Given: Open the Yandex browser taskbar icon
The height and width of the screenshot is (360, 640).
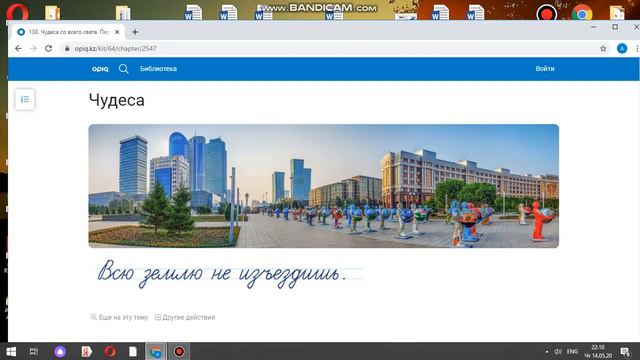Looking at the screenshot, I should click(86, 351).
